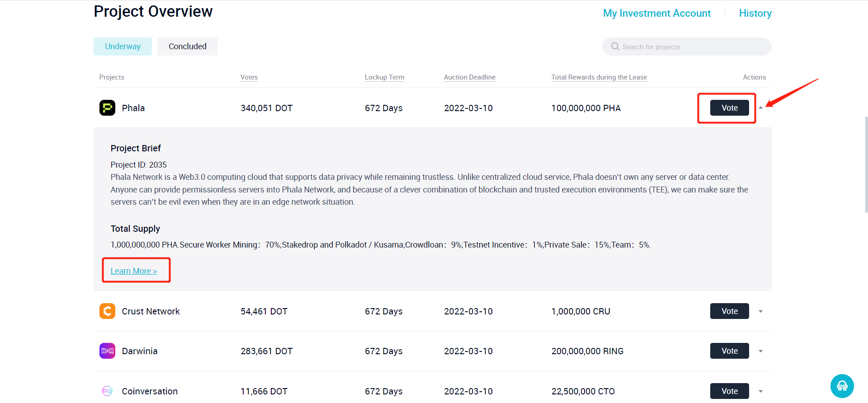The image size is (868, 403).
Task: Click the 11,666 DOT votes value
Action: 264,391
